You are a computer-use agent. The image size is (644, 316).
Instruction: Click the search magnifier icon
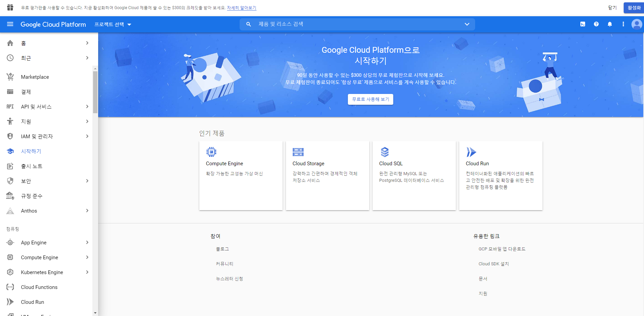coord(248,24)
